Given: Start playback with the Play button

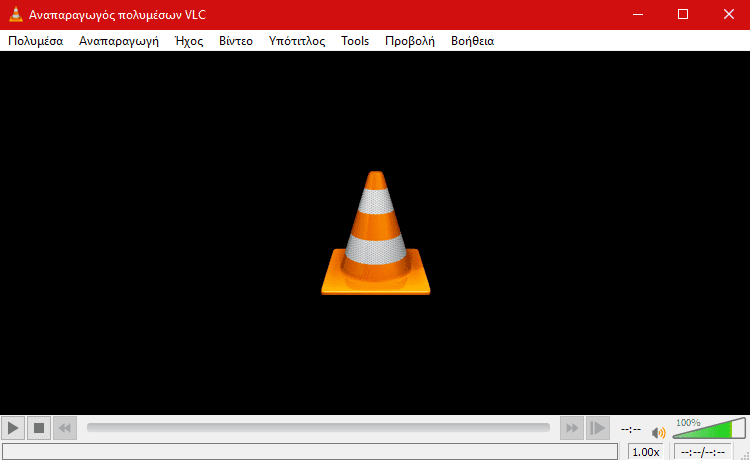Looking at the screenshot, I should point(13,428).
